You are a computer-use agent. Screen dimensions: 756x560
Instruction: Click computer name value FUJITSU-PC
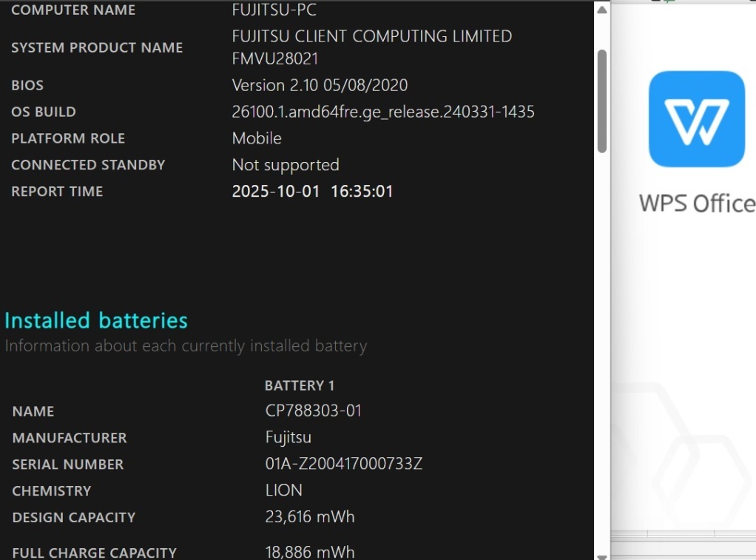tap(274, 10)
